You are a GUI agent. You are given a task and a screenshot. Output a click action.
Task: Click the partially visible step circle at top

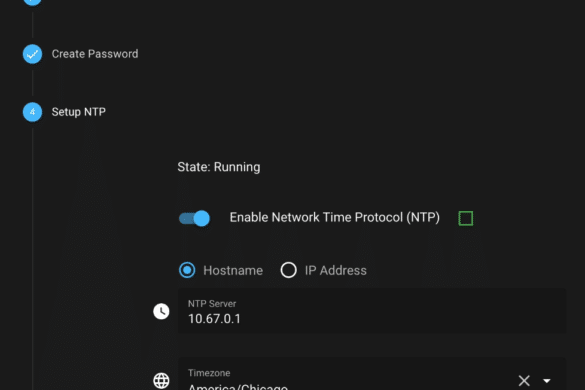(32, 1)
